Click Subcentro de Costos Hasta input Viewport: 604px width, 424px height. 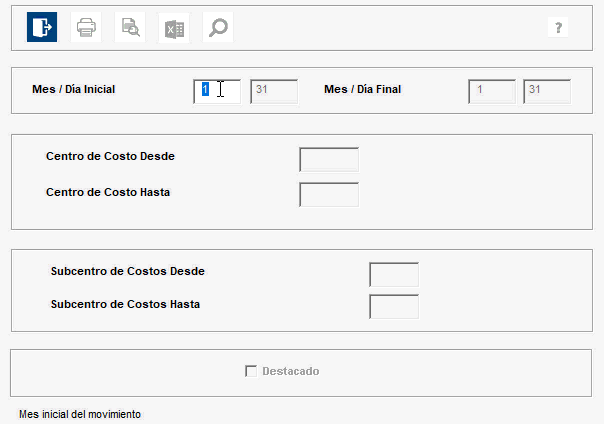tap(394, 307)
